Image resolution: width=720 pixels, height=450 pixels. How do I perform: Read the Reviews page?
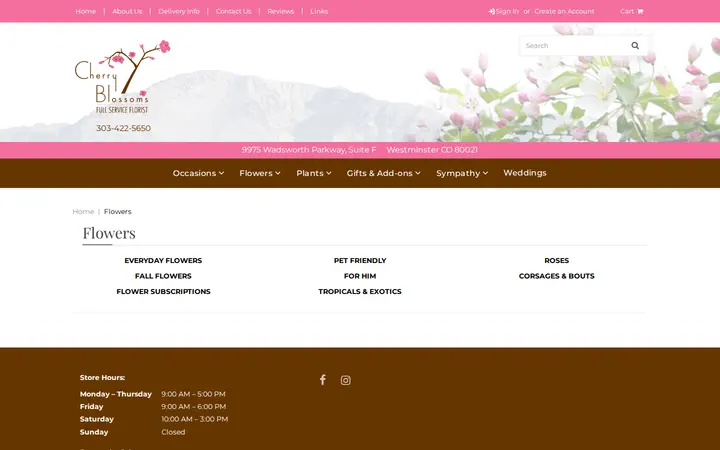[x=281, y=11]
